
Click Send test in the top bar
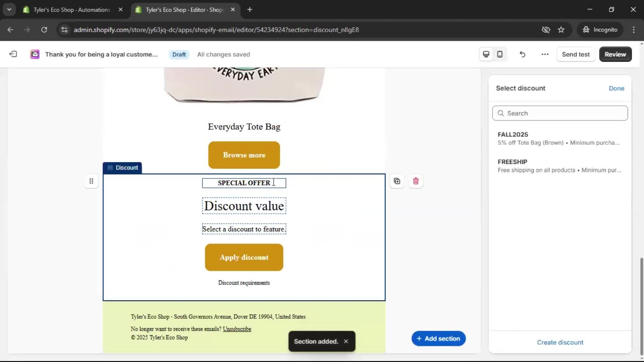tap(576, 54)
